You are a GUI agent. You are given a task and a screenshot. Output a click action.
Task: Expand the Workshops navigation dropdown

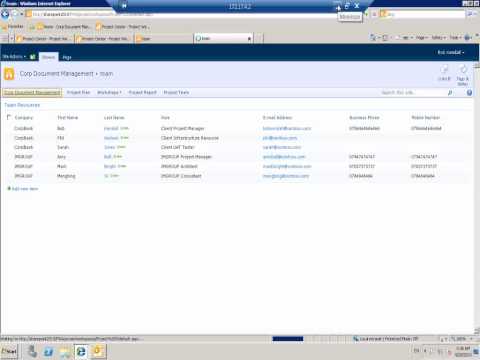point(109,92)
